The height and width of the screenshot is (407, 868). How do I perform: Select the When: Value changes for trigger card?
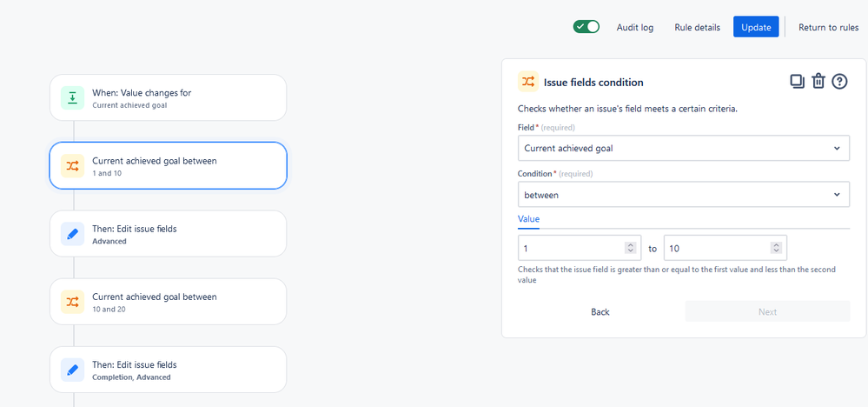pos(168,97)
